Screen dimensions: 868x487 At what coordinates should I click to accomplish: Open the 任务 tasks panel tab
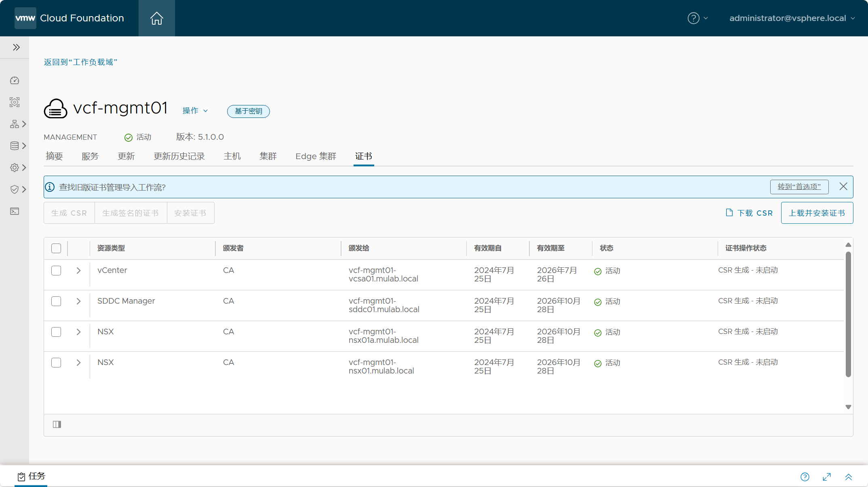pos(31,477)
